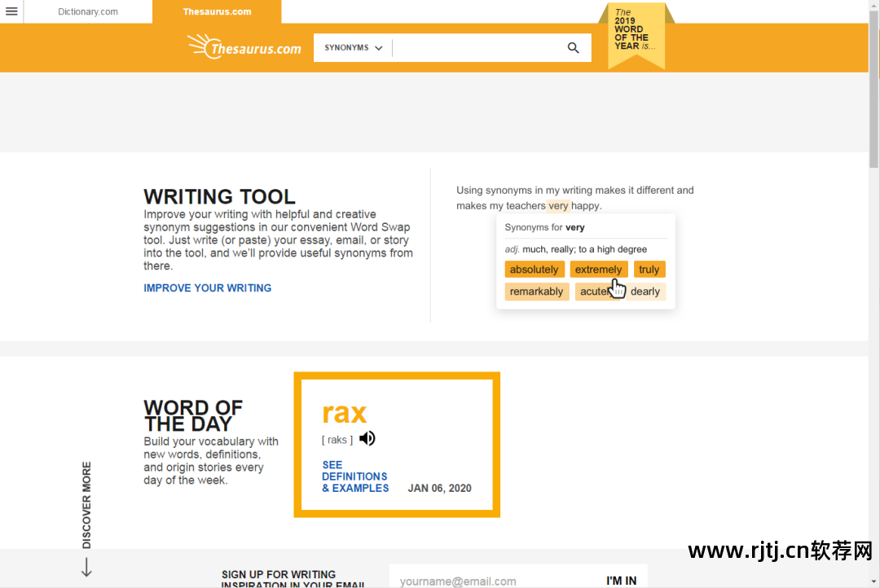This screenshot has width=880, height=588.
Task: Select the Thesaurus.com tab
Action: click(218, 11)
